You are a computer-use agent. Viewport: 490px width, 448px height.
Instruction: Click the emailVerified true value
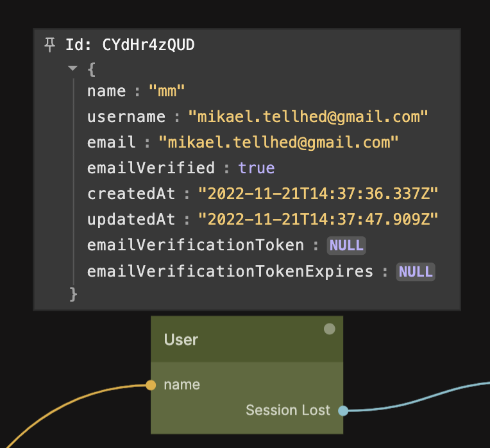pos(256,168)
